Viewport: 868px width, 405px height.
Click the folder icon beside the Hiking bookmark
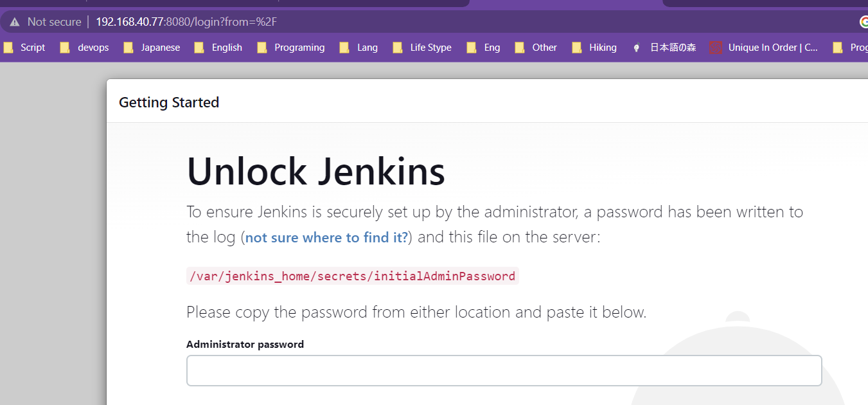tap(576, 48)
